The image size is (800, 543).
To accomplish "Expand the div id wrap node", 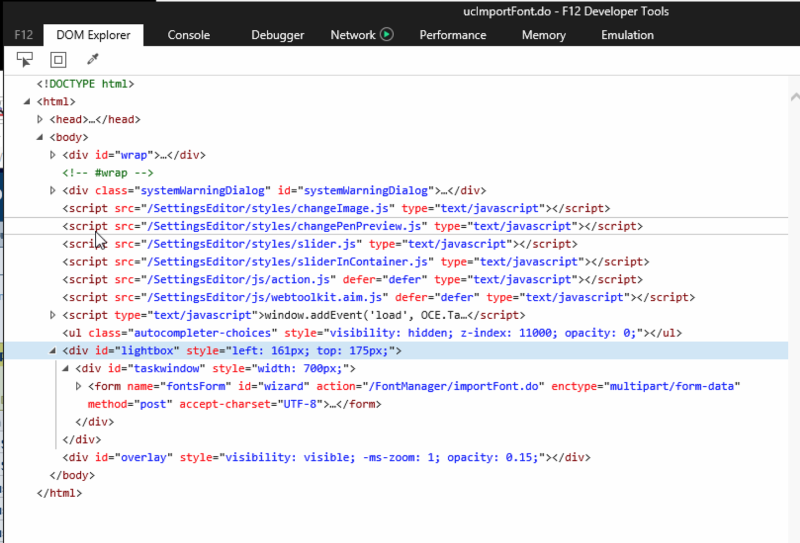I will pyautogui.click(x=53, y=155).
